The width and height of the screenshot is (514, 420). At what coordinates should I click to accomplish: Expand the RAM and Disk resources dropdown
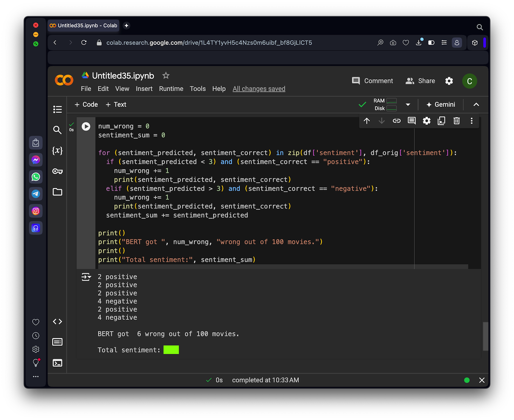[x=408, y=105]
